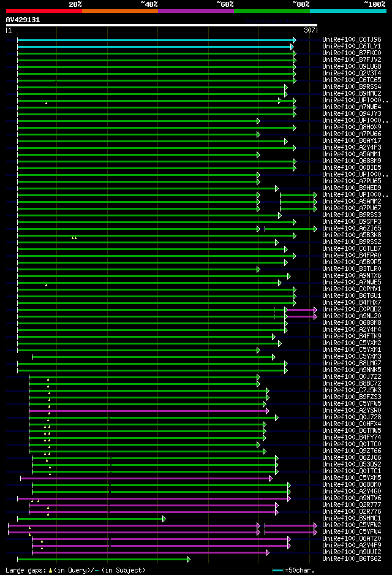Image resolution: width=392 pixels, height=575 pixels.
Task: Select the UniRef100_A7NWE4 label
Action: click(x=352, y=107)
